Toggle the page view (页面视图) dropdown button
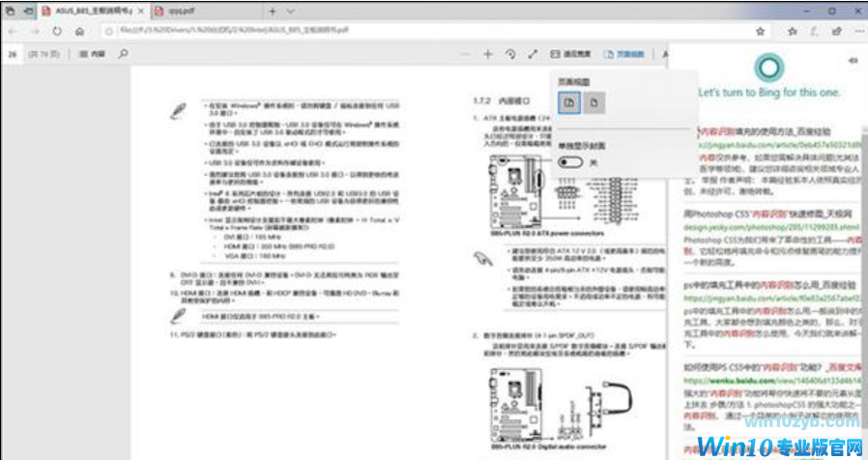868x460 pixels. (624, 54)
